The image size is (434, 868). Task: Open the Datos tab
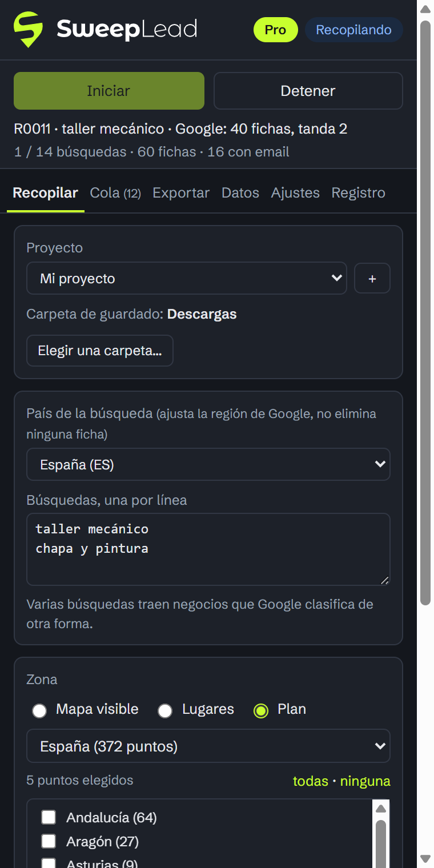[240, 193]
